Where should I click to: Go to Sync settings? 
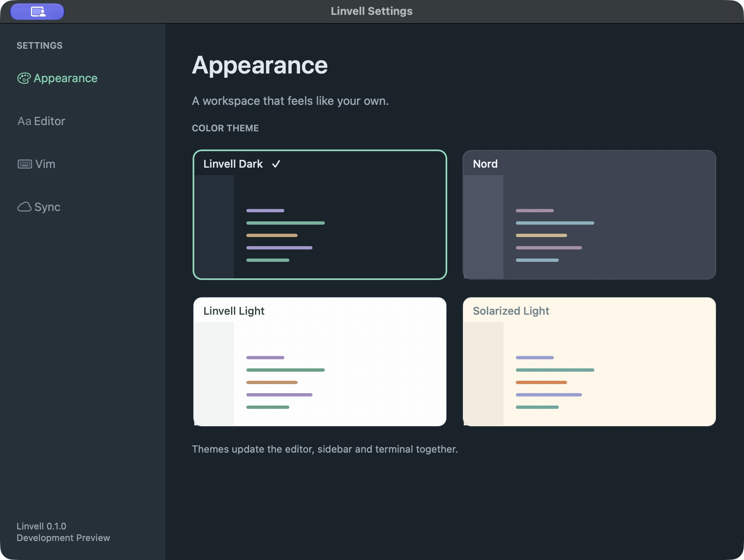point(39,207)
